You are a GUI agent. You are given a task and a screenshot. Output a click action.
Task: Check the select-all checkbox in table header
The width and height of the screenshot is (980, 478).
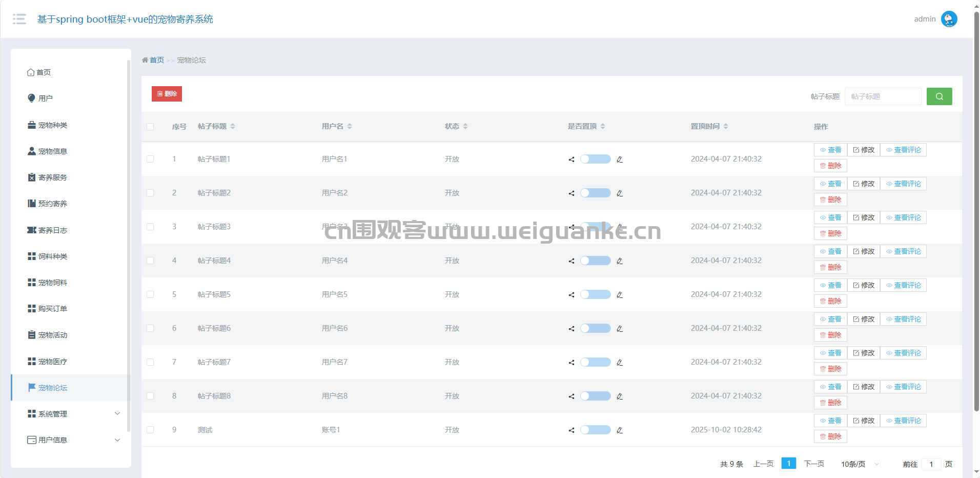click(x=150, y=127)
